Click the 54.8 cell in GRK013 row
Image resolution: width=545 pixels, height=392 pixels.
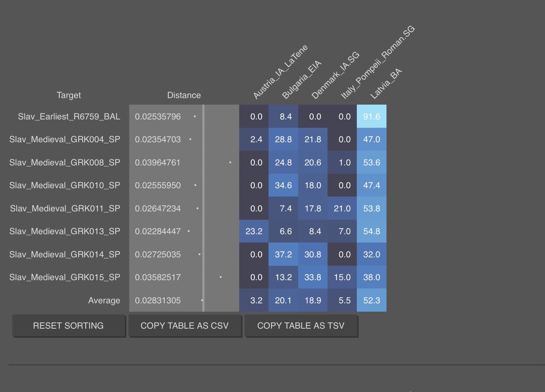click(x=372, y=231)
